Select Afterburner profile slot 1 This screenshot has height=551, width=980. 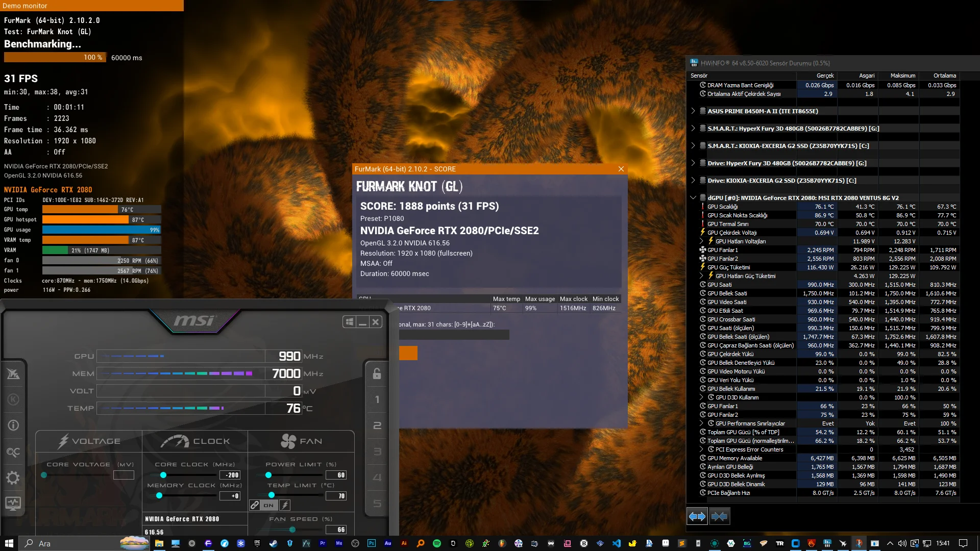pos(377,399)
